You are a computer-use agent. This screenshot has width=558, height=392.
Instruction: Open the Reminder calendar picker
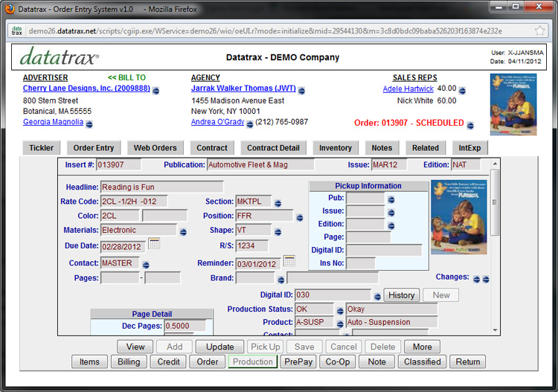(x=289, y=261)
